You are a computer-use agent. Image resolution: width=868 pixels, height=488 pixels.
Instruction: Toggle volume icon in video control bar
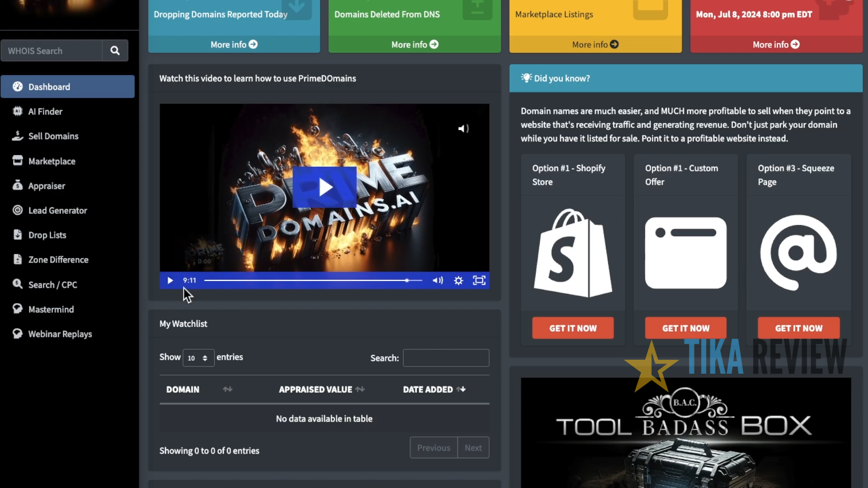pos(437,281)
